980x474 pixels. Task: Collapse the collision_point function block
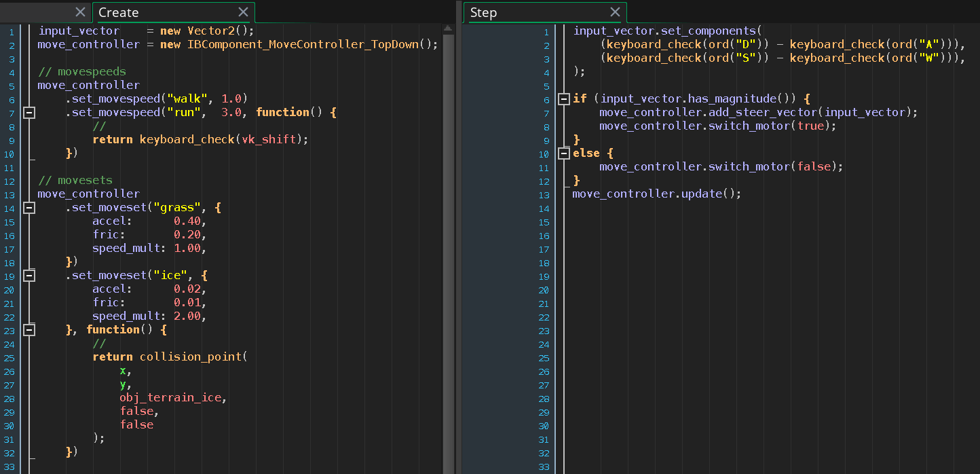point(29,329)
